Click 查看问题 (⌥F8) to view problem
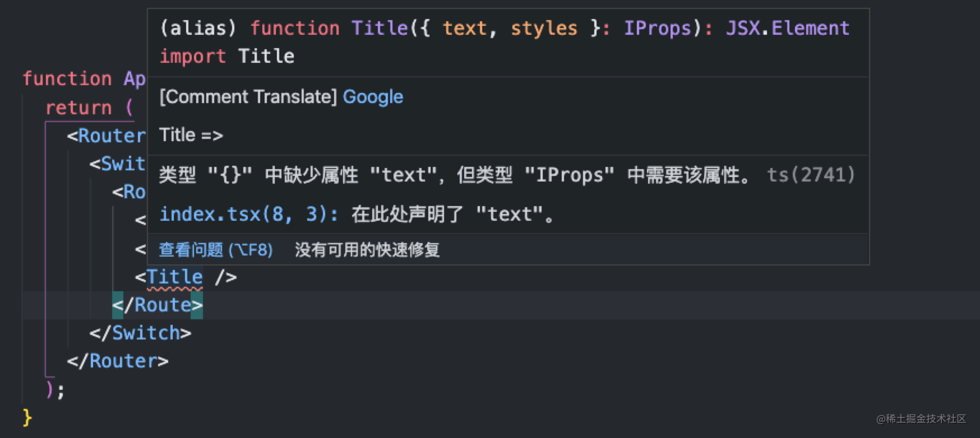This screenshot has height=438, width=980. tap(215, 250)
